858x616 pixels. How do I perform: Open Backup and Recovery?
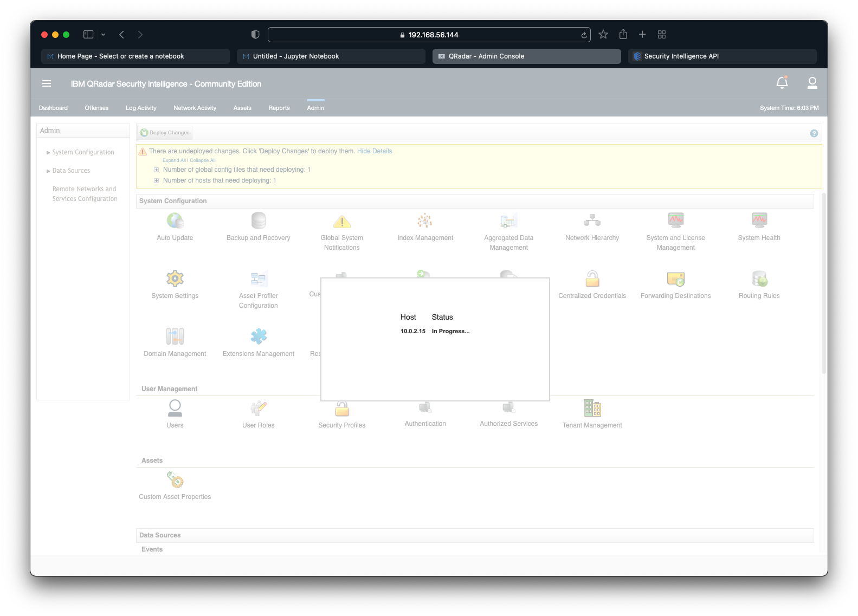coord(259,221)
